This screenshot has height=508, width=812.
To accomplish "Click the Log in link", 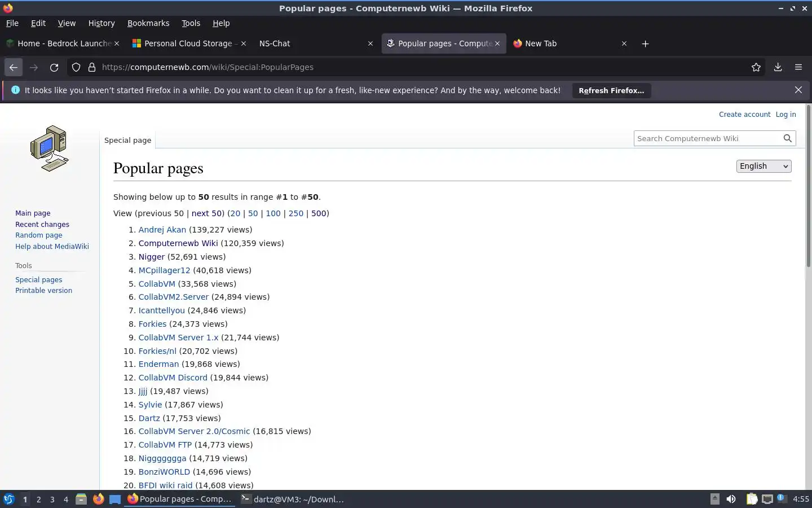I will click(785, 114).
